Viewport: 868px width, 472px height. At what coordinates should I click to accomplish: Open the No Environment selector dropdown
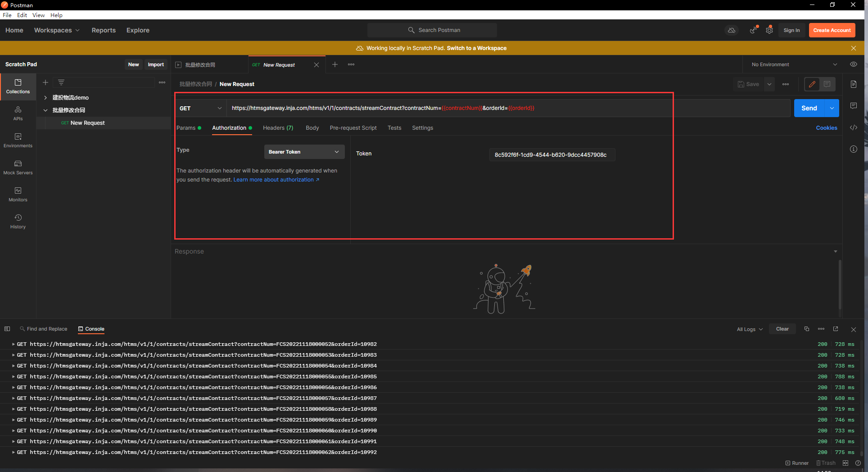(x=794, y=64)
